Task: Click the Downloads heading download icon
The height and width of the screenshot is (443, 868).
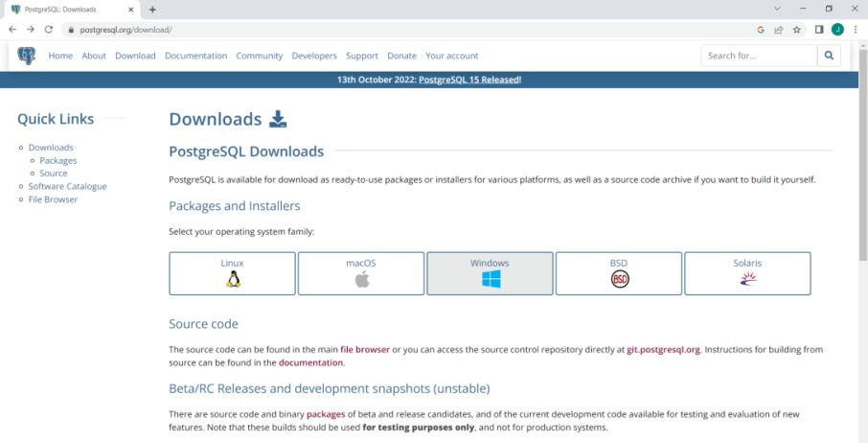Action: tap(278, 119)
